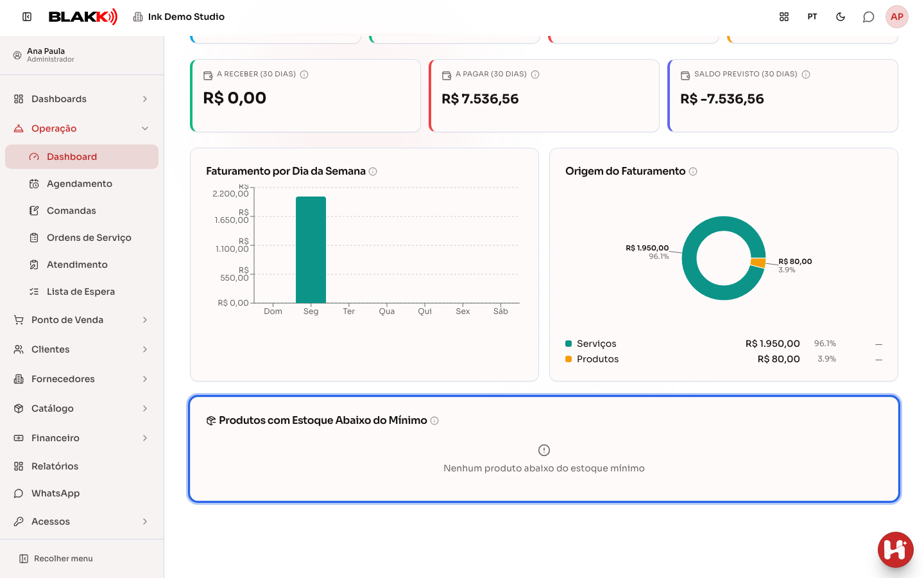Toggle dark mode moon icon
924x578 pixels.
pos(841,17)
